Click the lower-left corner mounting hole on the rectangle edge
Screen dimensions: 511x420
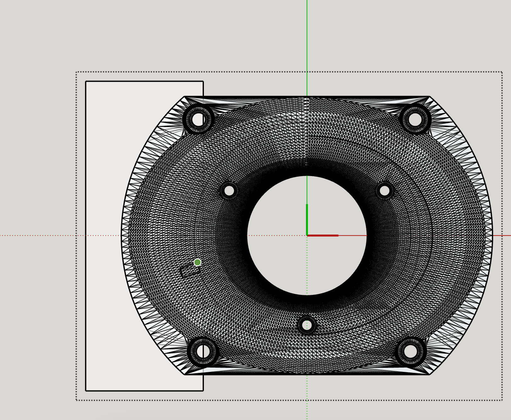tap(203, 351)
